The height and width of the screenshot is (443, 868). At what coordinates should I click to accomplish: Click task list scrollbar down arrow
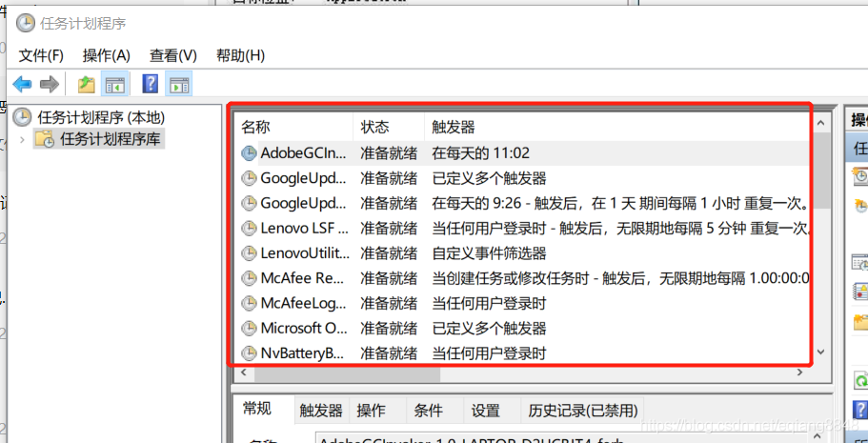[x=820, y=352]
